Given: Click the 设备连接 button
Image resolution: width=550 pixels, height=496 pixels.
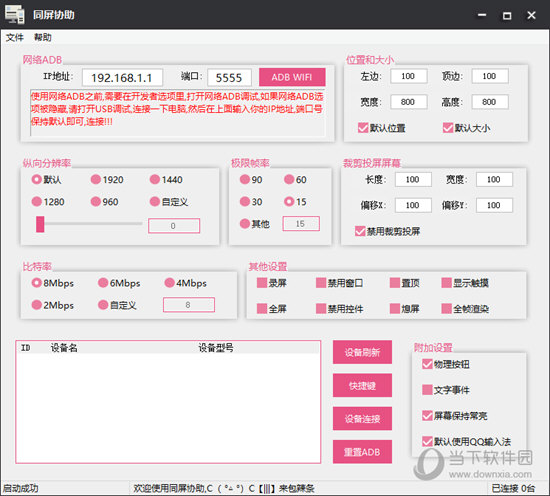Looking at the screenshot, I should pos(362,418).
